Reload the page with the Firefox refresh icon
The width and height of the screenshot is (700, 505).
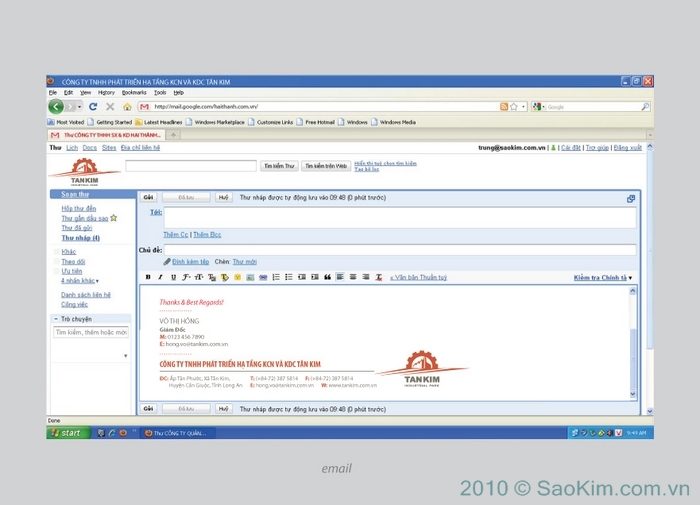93,106
